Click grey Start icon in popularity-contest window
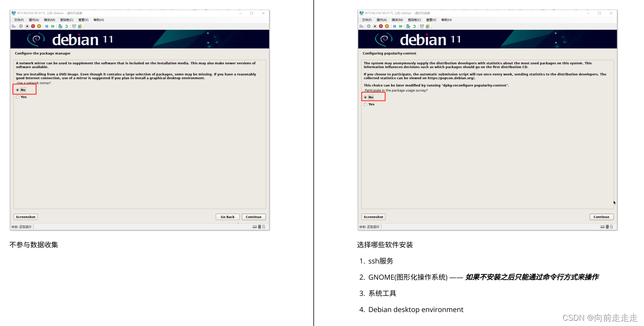644x326 pixels. pos(369,26)
